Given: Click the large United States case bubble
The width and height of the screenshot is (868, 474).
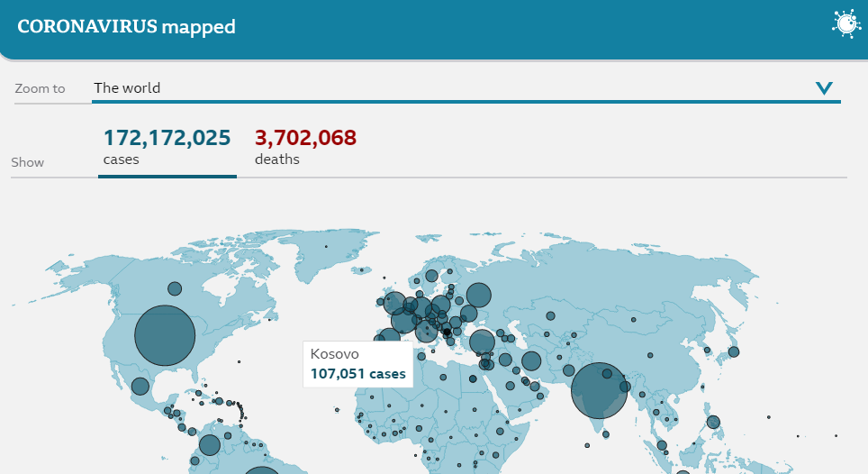Looking at the screenshot, I should (x=165, y=335).
